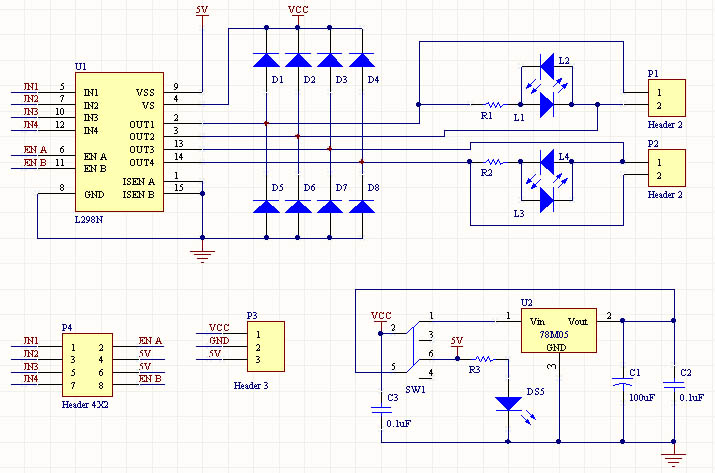Select the EN A net label on U1
715x473 pixels.
pos(35,150)
